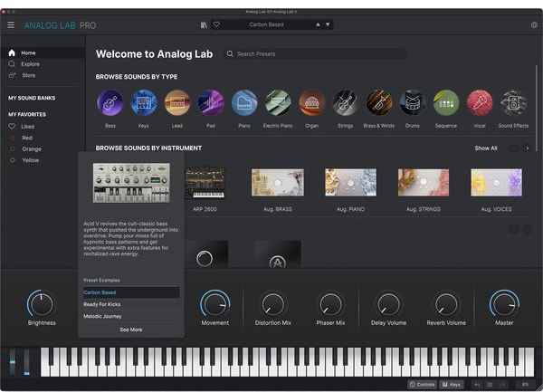Click the Movement knob
Viewport: 543px width, 392px height.
214,304
